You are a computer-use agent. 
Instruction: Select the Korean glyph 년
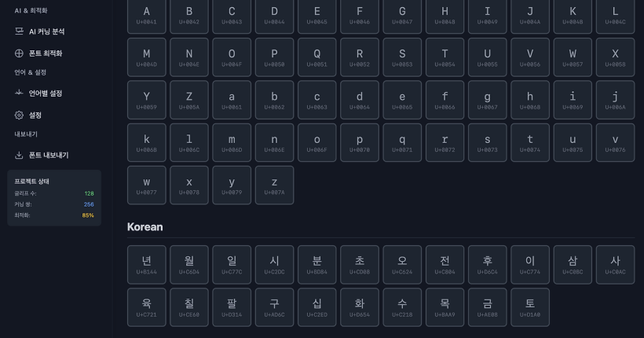pyautogui.click(x=147, y=264)
